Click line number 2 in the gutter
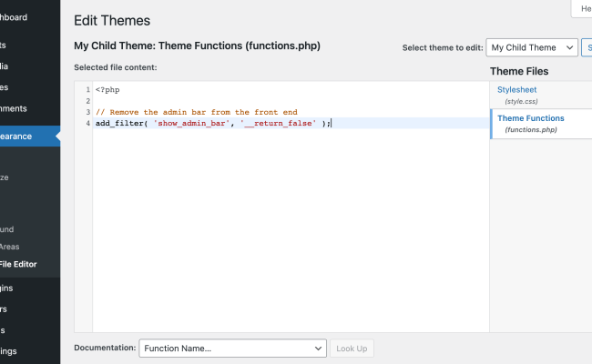Screen dimensions: 592x364 point(88,101)
